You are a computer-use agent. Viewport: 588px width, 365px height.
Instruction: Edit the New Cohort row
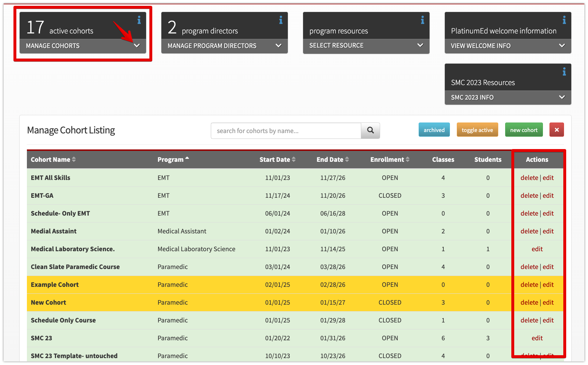(x=548, y=302)
